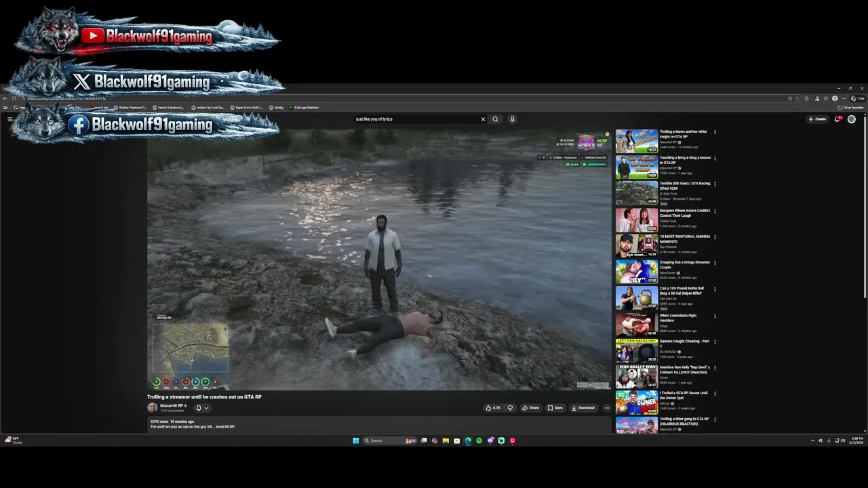Open options for 'Bloopers Where Actors Couldn't Control'

click(x=715, y=211)
